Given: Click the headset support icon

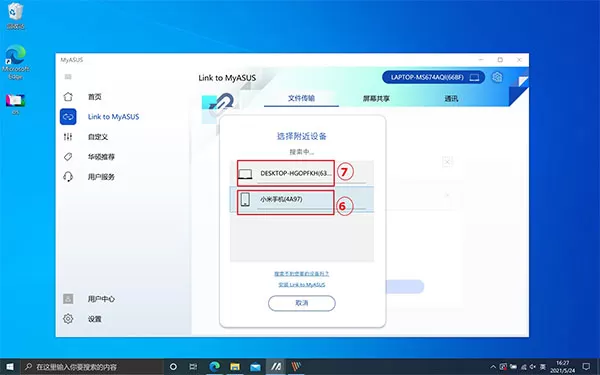Looking at the screenshot, I should (68, 177).
